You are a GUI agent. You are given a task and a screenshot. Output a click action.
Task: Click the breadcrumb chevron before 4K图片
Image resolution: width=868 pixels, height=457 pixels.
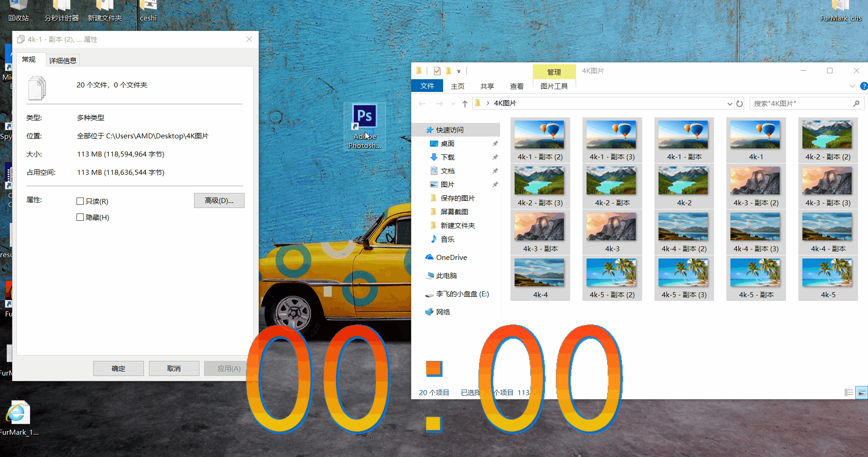488,103
